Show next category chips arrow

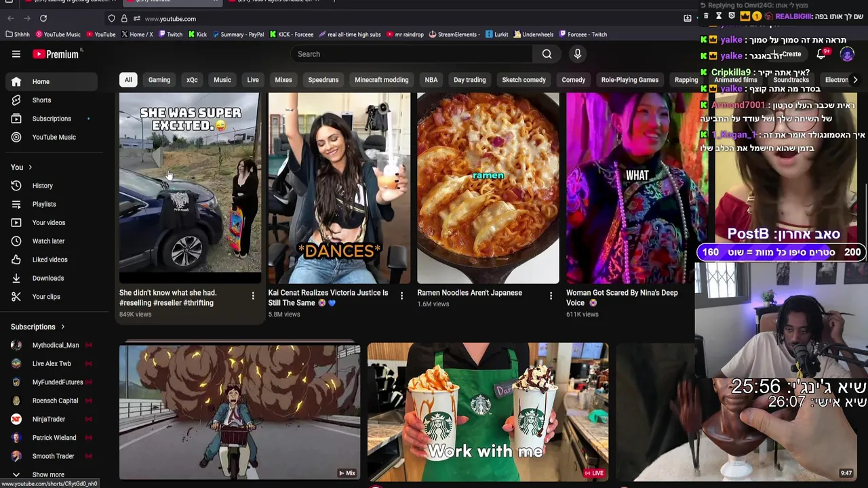pos(855,80)
